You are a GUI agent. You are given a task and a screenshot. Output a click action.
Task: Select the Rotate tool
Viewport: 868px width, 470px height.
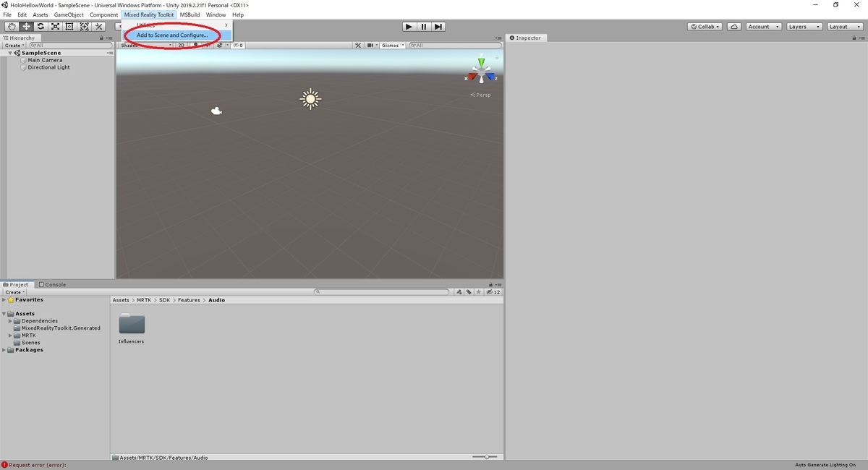(x=41, y=27)
